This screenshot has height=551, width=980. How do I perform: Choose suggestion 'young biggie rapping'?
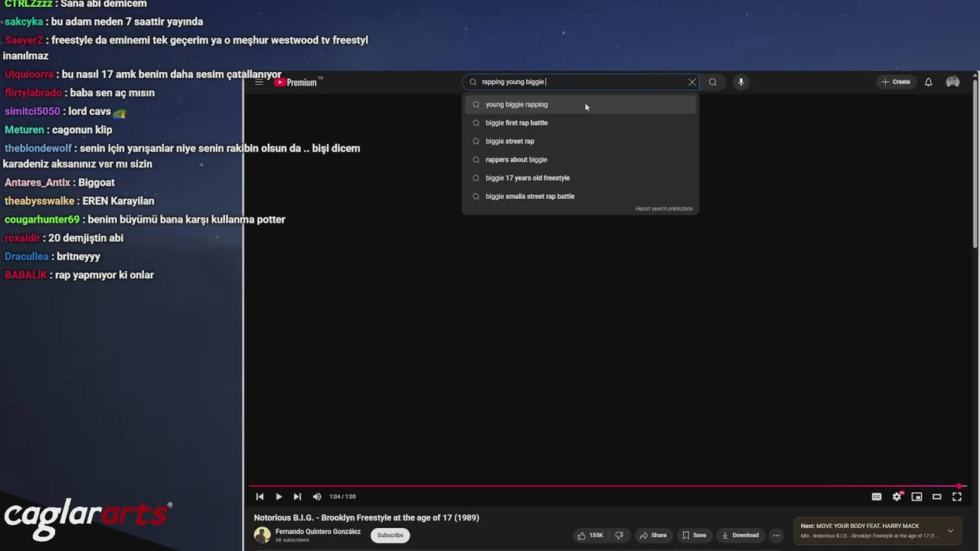tap(580, 104)
